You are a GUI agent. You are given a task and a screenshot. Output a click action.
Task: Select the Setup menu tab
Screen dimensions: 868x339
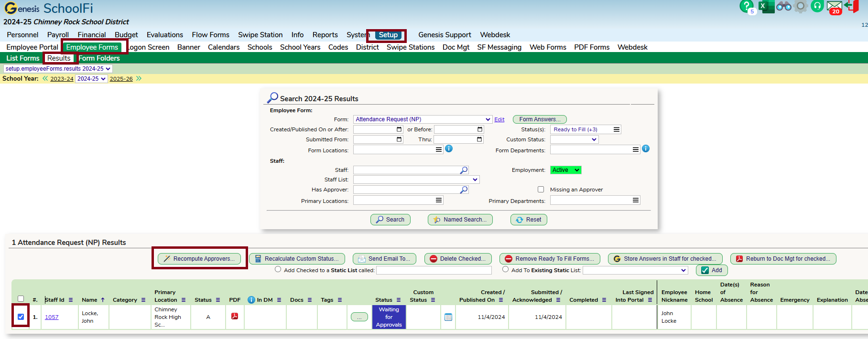pos(388,35)
